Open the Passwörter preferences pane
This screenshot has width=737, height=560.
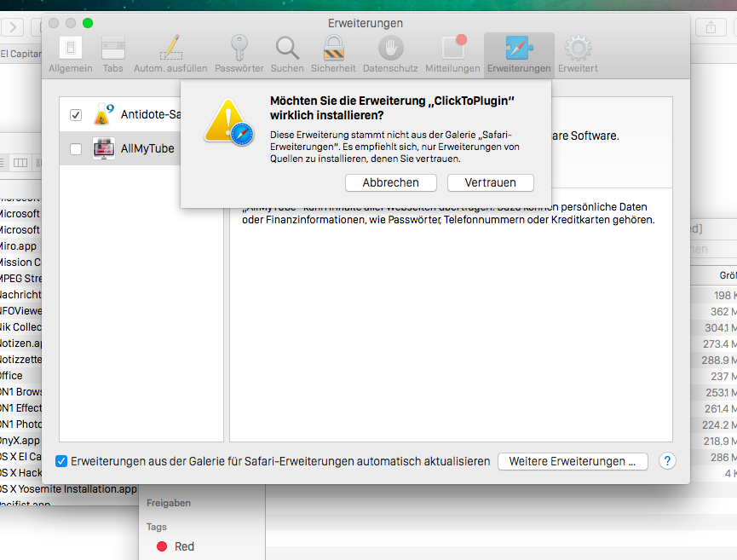[239, 55]
